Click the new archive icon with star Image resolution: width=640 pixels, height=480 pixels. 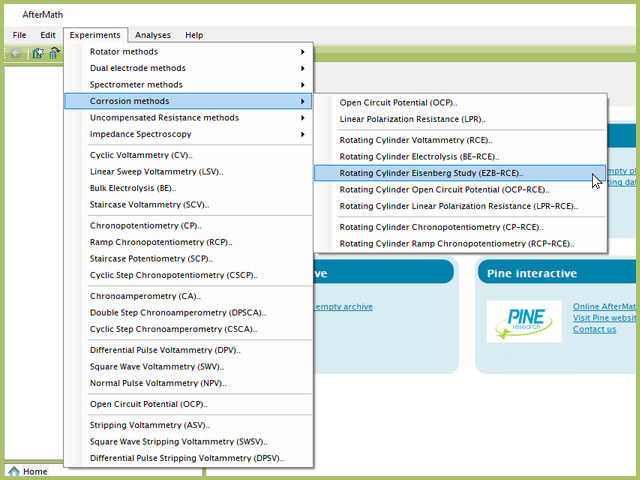tap(38, 53)
